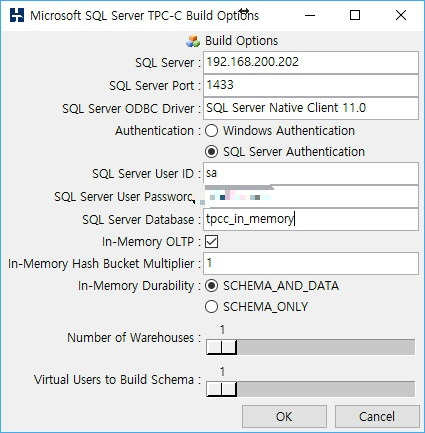Toggle the In-Memory OLTP checkbox
Image resolution: width=425 pixels, height=433 pixels.
point(212,241)
